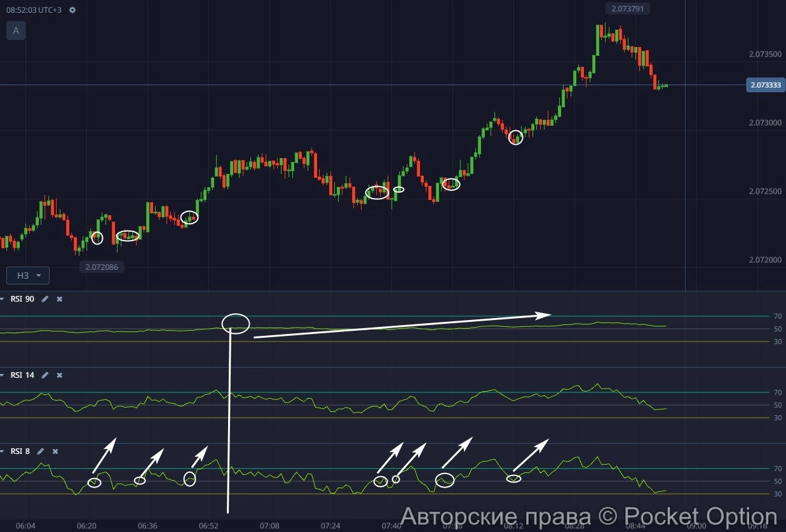
Task: Remove the RSI 14 indicator using the X icon
Action: click(x=58, y=375)
